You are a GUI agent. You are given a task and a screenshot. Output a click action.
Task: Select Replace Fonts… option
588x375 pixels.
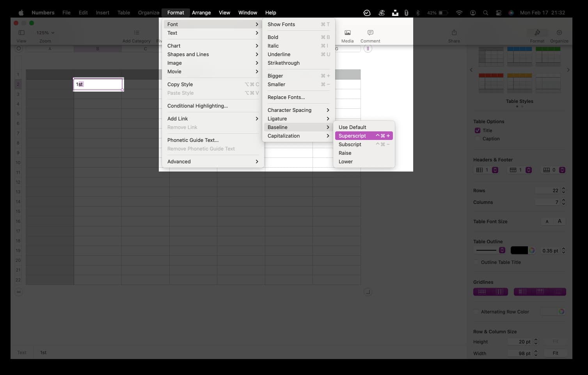click(x=298, y=97)
